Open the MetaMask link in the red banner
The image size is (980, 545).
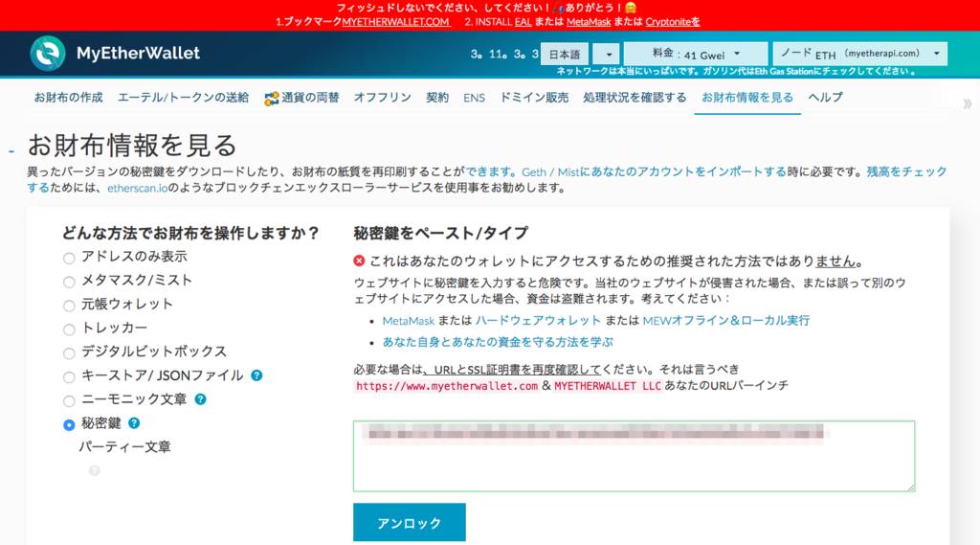point(589,22)
